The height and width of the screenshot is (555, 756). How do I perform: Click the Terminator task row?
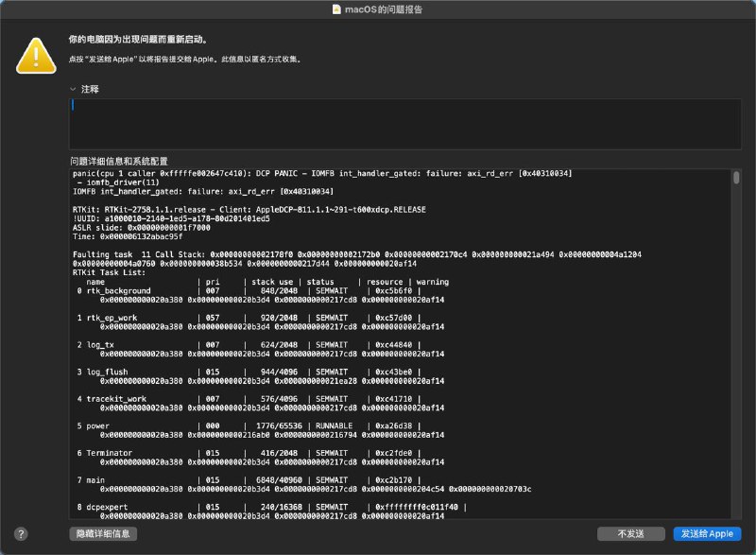[x=249, y=453]
